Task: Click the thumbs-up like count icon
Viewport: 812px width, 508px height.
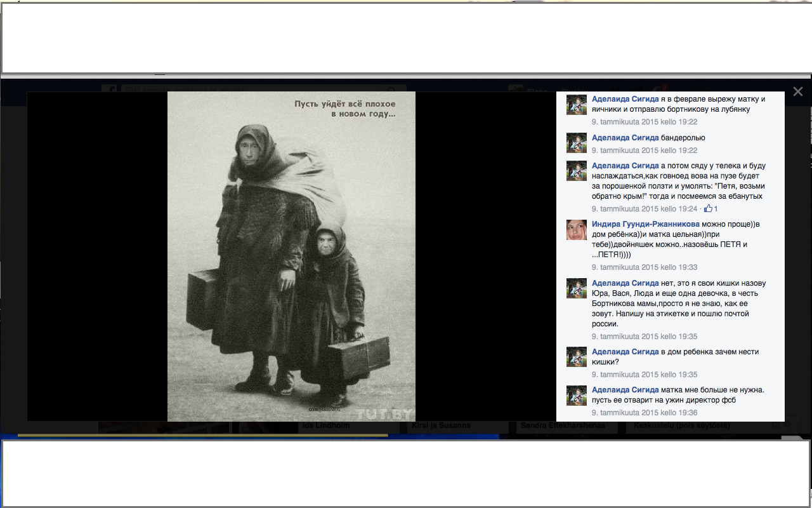Action: pos(708,209)
